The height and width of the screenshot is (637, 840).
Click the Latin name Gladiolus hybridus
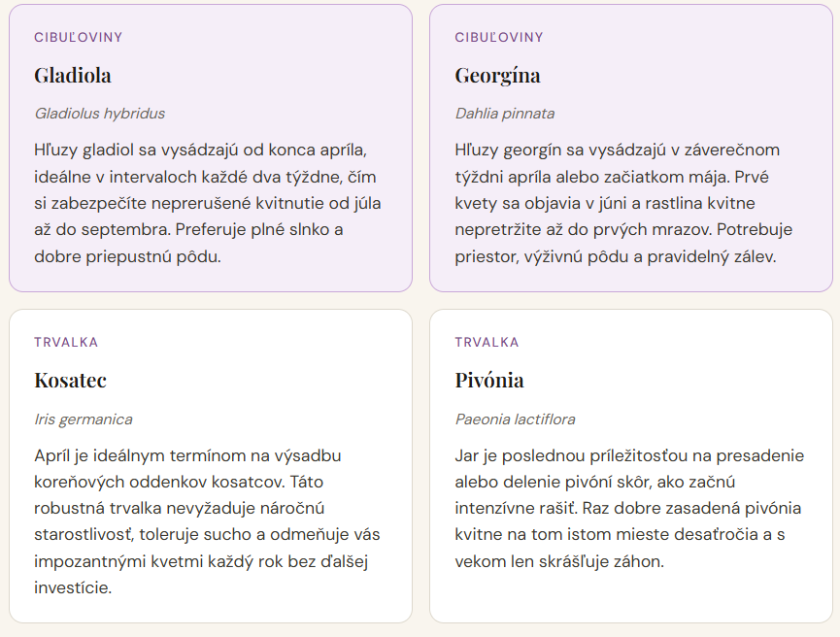pyautogui.click(x=100, y=114)
